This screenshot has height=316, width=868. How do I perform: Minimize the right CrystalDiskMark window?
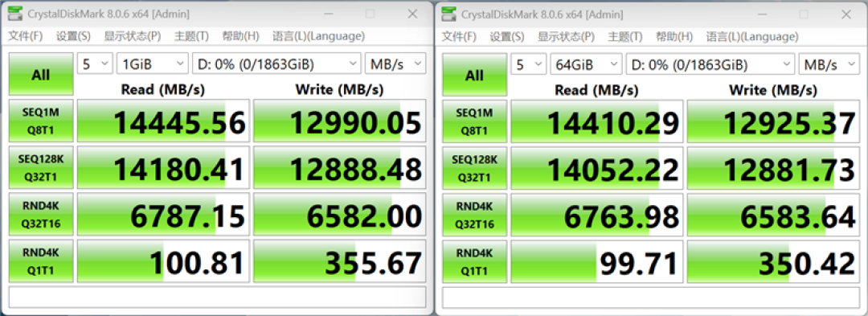pos(762,14)
